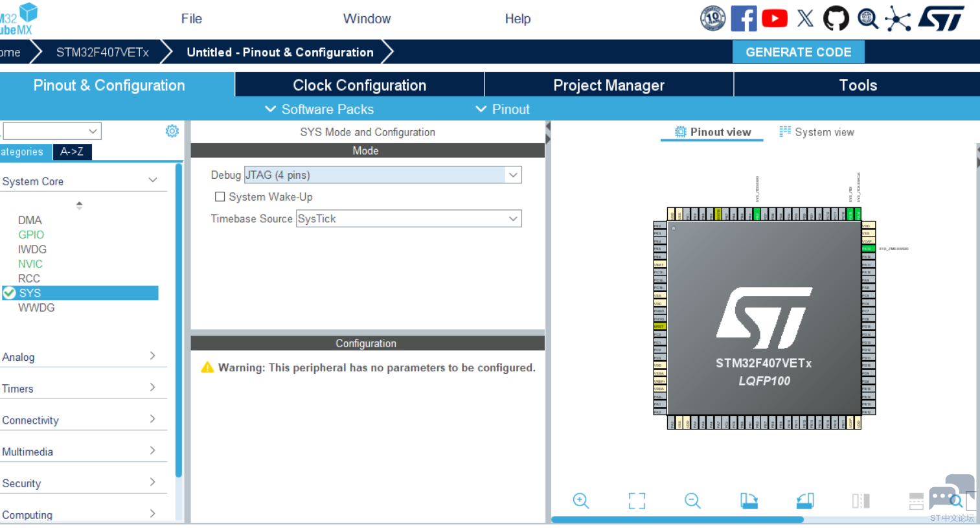Switch to the A->Z tab
The width and height of the screenshot is (980, 528).
pos(72,152)
